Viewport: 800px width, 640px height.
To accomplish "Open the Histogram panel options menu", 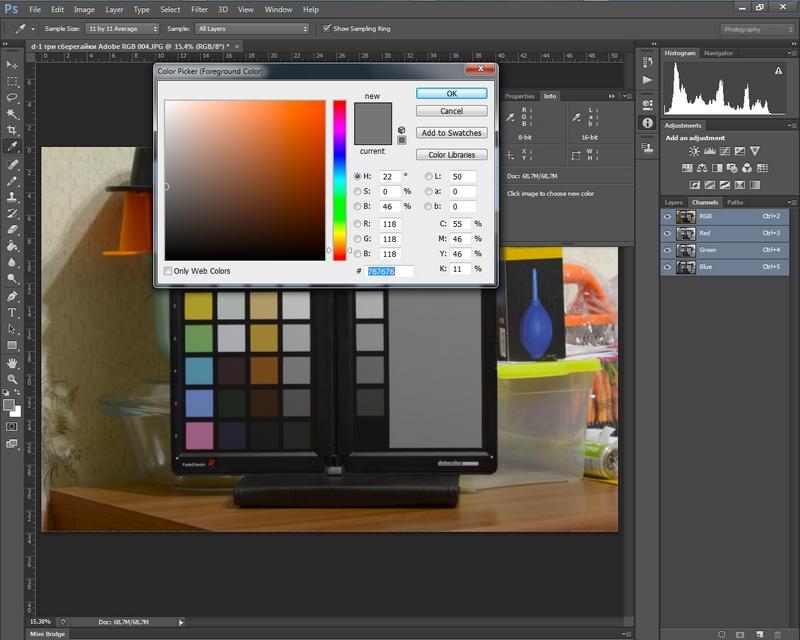I will tap(791, 53).
